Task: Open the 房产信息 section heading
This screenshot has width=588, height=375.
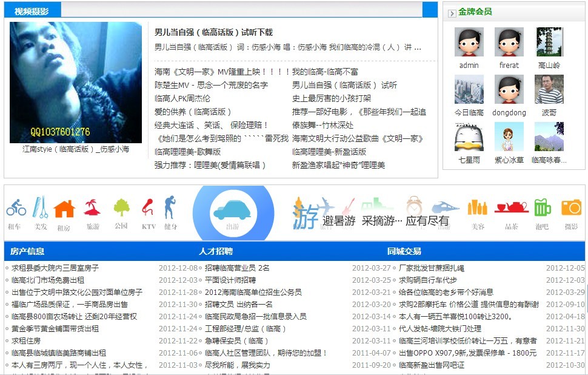Action: coord(27,251)
